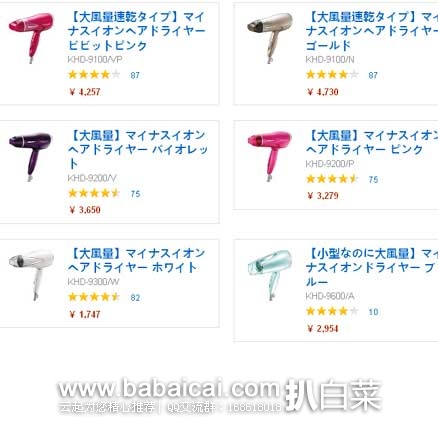Open the バイオレット hair dryer title link

tap(138, 150)
